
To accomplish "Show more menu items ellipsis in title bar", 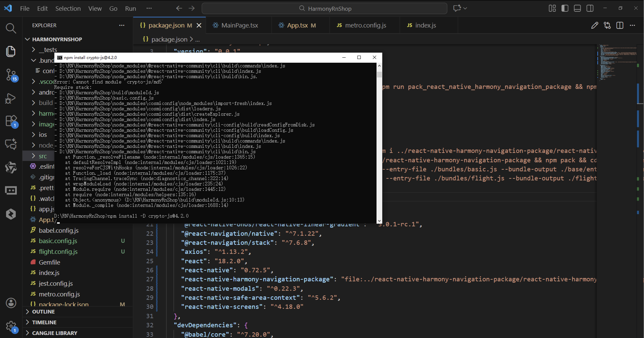I will click(149, 8).
